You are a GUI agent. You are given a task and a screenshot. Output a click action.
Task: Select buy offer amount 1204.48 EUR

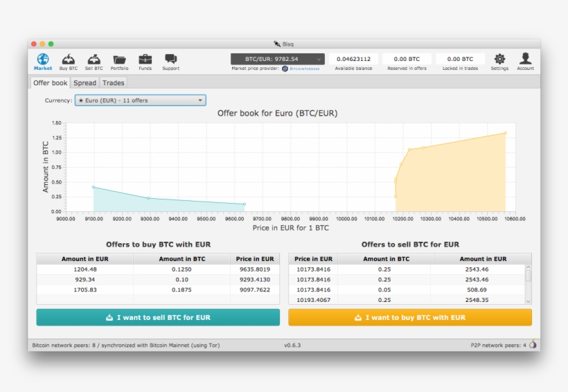tap(85, 269)
